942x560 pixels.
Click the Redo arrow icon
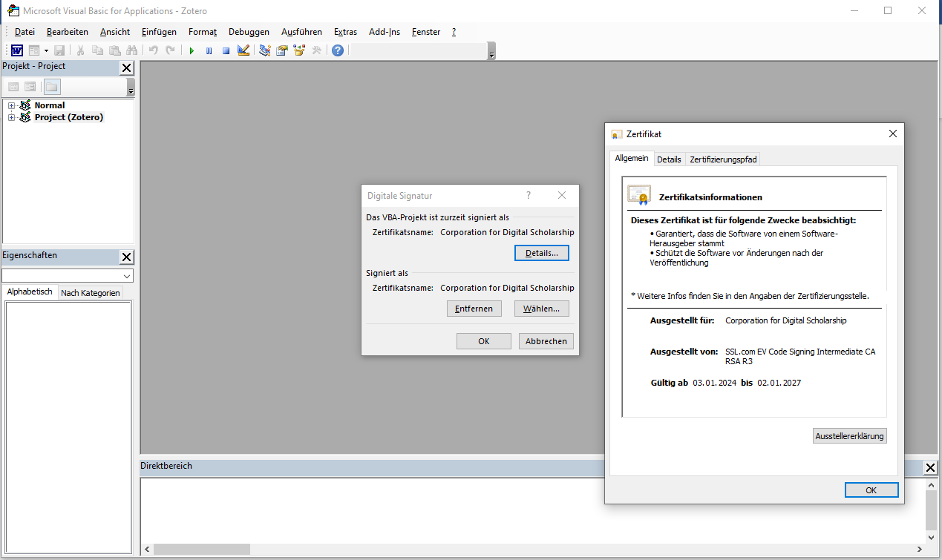click(170, 50)
